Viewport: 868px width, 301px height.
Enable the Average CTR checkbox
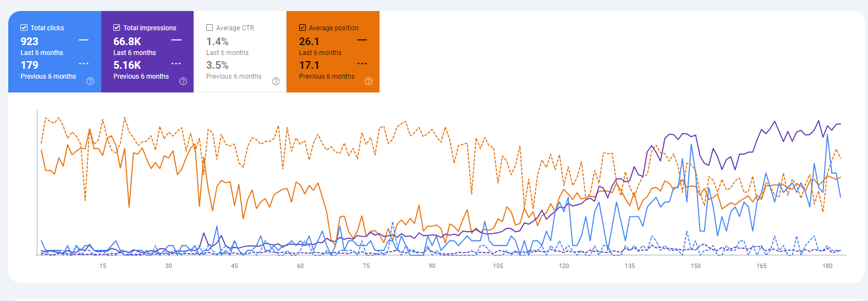click(x=210, y=28)
